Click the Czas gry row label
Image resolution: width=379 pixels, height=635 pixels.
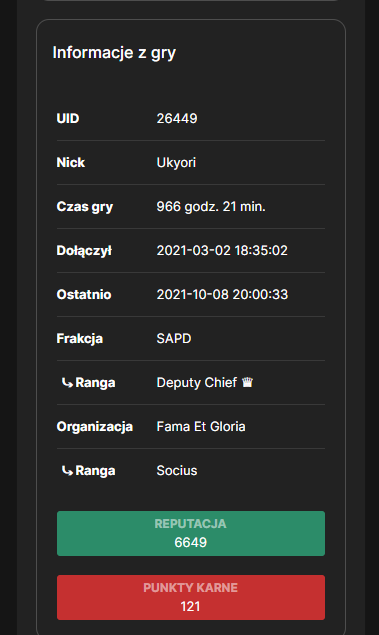click(85, 207)
